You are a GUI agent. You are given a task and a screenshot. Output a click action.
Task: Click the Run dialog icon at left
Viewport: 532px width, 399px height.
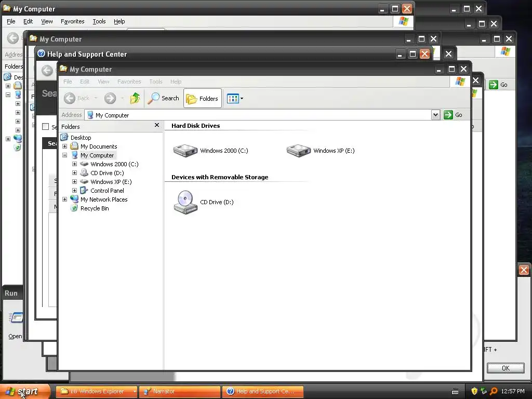[x=16, y=318]
